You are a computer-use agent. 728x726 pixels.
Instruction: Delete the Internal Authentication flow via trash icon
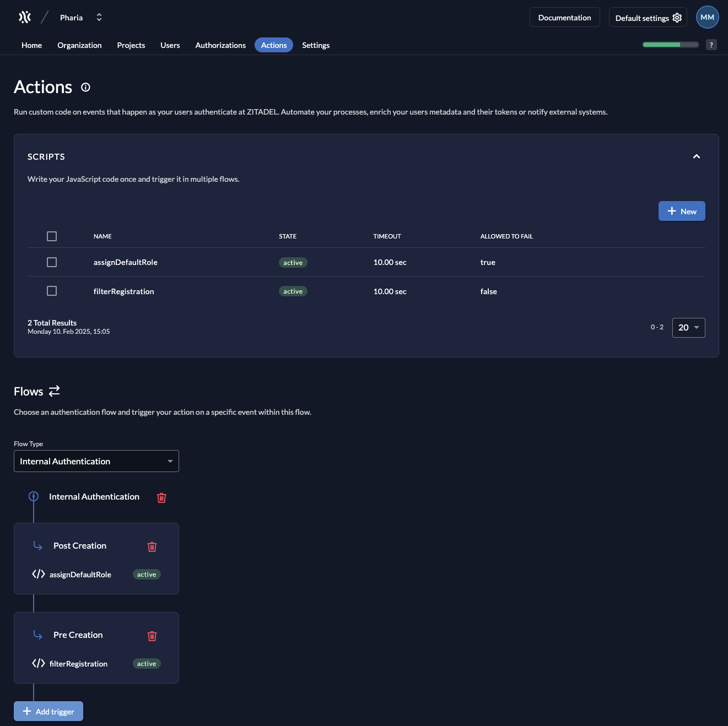161,497
